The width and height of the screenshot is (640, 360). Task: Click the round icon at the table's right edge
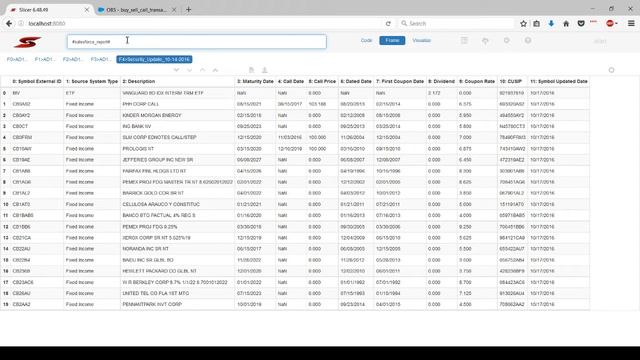point(611,70)
